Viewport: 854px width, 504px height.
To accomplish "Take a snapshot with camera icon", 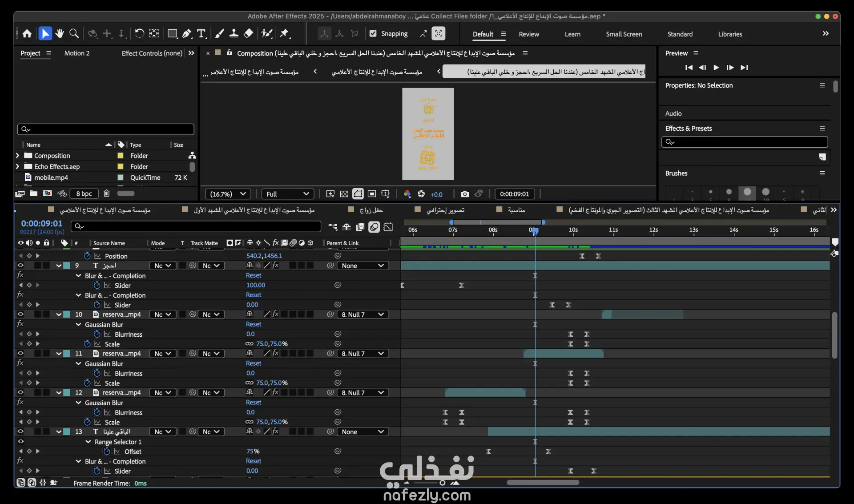I will pyautogui.click(x=465, y=194).
